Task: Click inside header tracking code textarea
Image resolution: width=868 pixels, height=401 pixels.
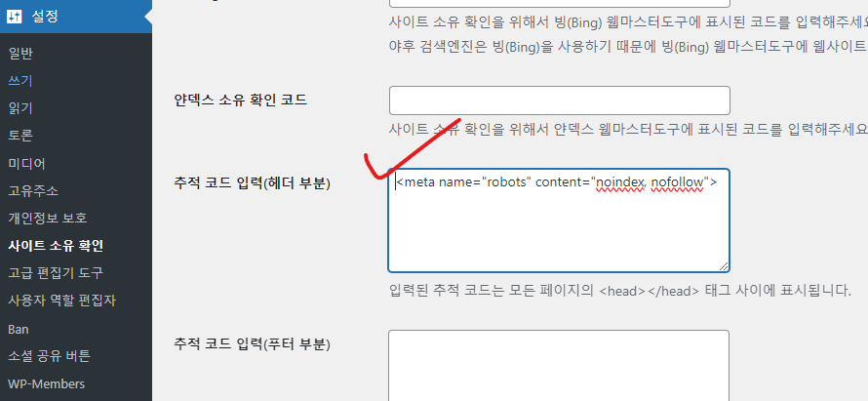Action: coord(559,221)
